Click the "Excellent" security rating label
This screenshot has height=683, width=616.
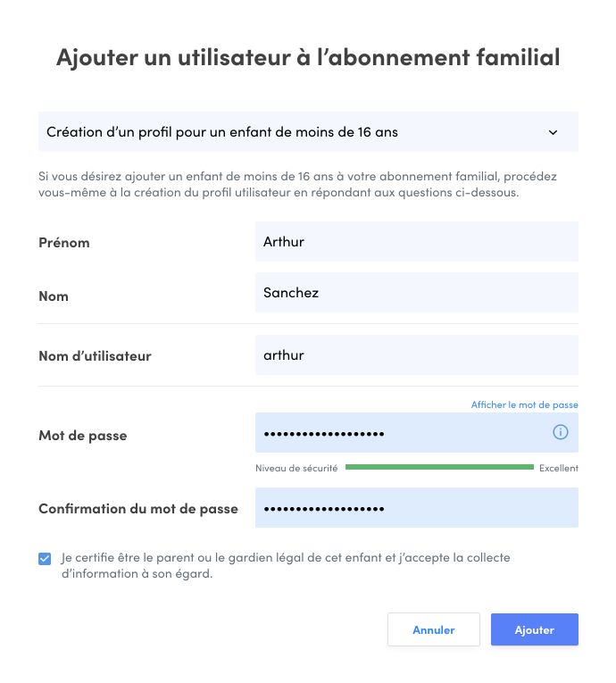558,468
